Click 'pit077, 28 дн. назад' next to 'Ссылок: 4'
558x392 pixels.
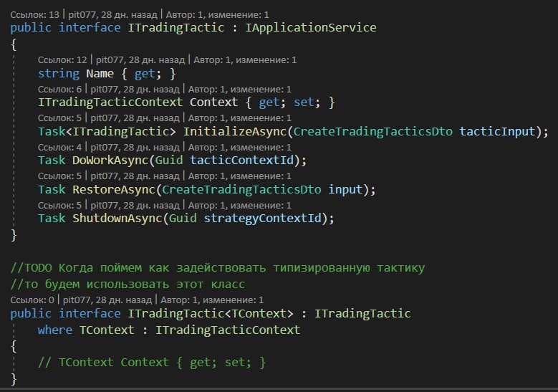point(135,147)
